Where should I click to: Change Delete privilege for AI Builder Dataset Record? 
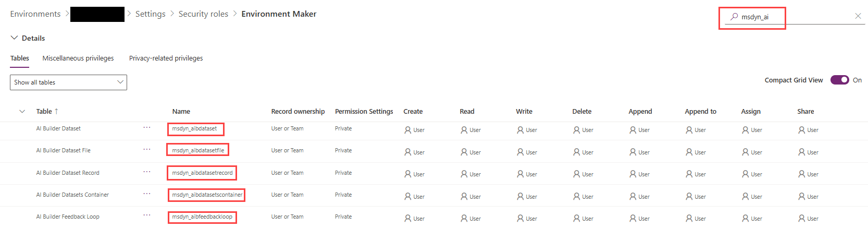tap(577, 174)
